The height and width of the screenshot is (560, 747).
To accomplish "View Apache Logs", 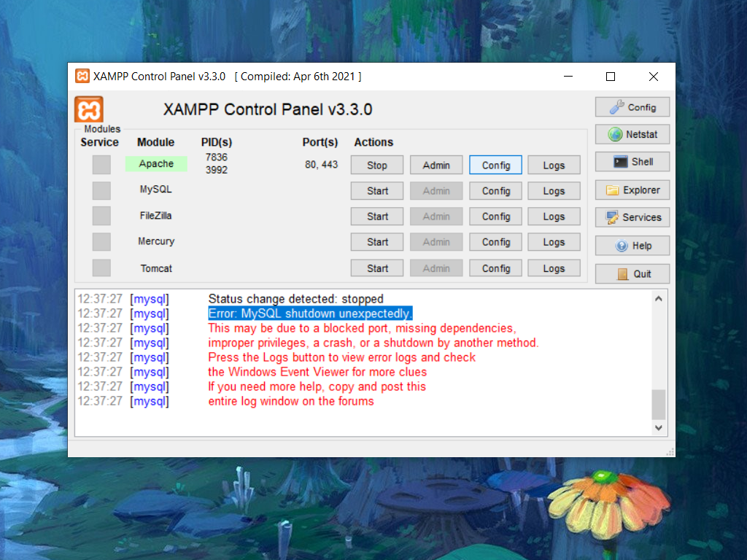I will coord(554,166).
